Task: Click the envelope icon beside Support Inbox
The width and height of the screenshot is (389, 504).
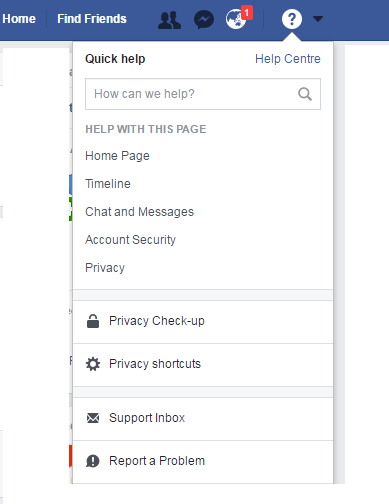Action: [93, 418]
